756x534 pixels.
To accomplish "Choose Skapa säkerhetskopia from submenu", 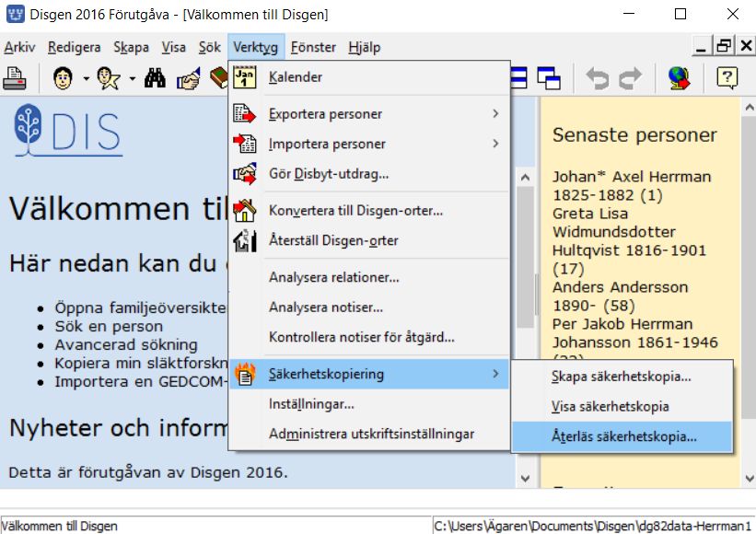I will 622,377.
